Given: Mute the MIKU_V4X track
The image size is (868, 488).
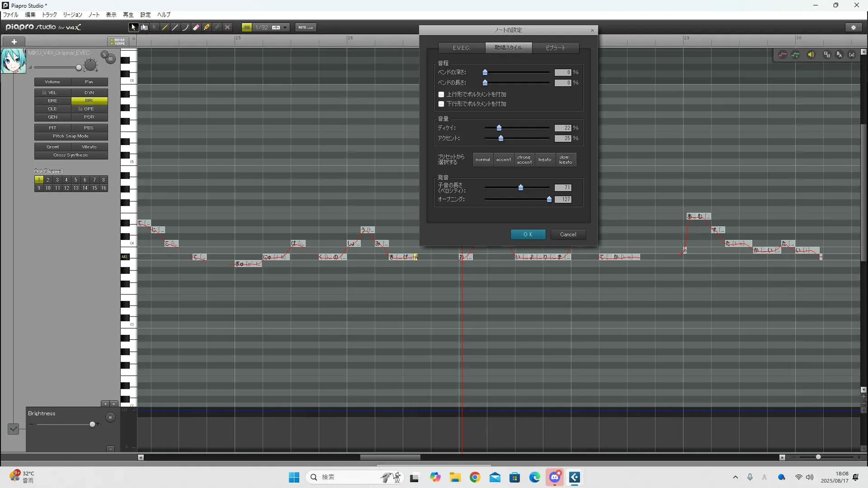Looking at the screenshot, I should coord(110,59).
